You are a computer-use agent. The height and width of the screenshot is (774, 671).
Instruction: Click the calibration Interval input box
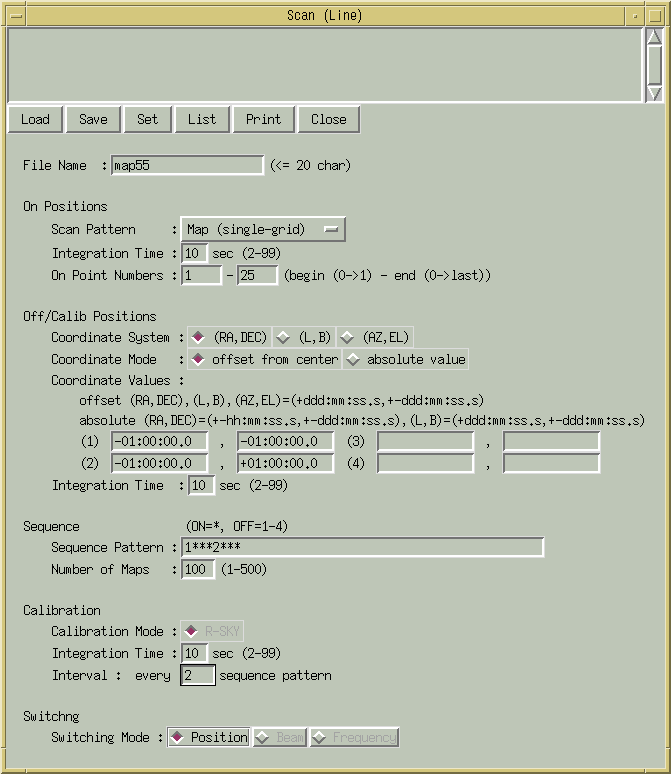pos(198,676)
